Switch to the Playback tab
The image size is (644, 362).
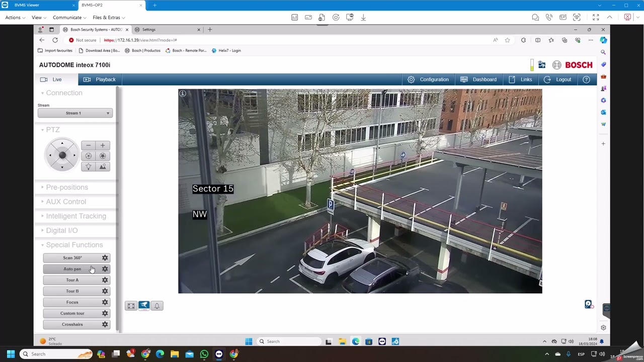100,79
